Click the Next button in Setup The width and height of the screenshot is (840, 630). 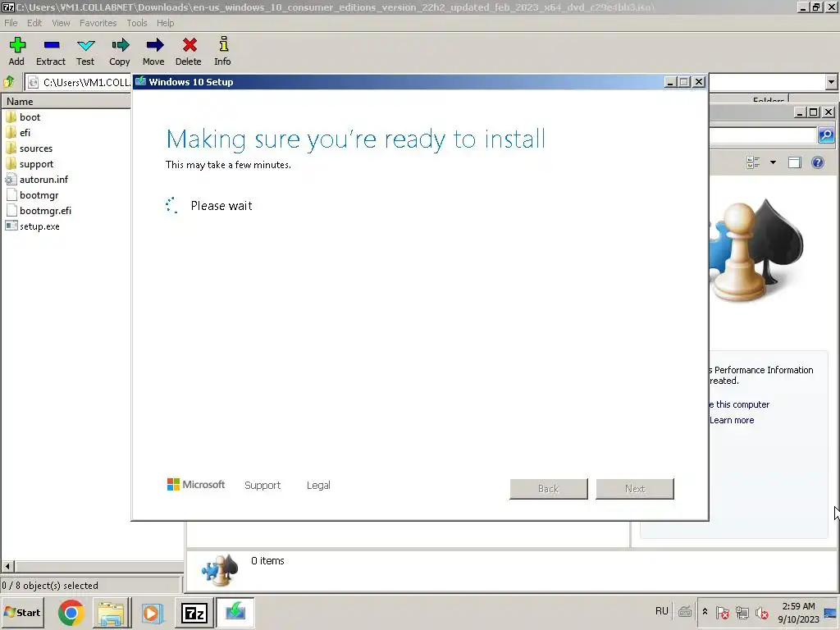635,489
